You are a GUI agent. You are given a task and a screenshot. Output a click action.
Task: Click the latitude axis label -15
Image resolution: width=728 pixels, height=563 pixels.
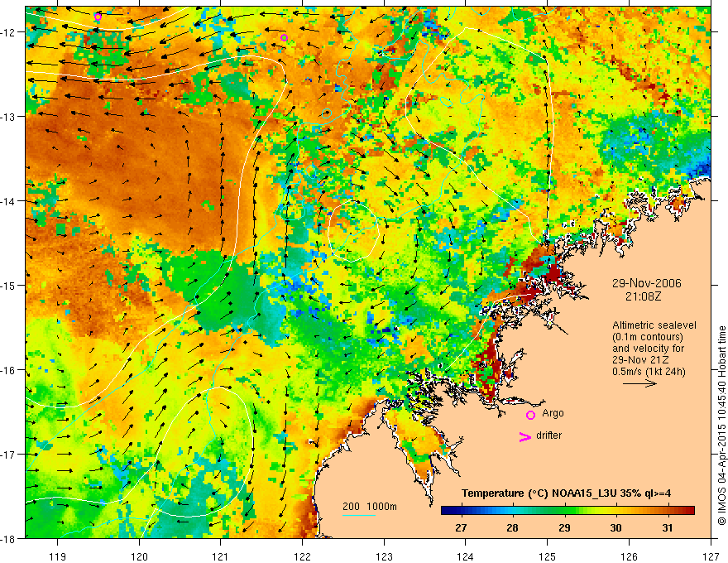(x=9, y=285)
